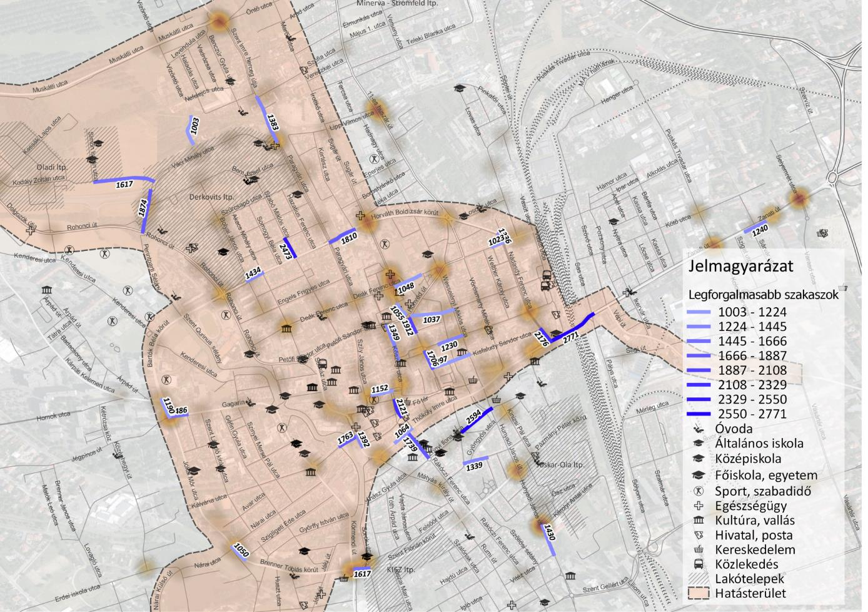
Task: Select the 1048 segment label
Action: click(405, 287)
